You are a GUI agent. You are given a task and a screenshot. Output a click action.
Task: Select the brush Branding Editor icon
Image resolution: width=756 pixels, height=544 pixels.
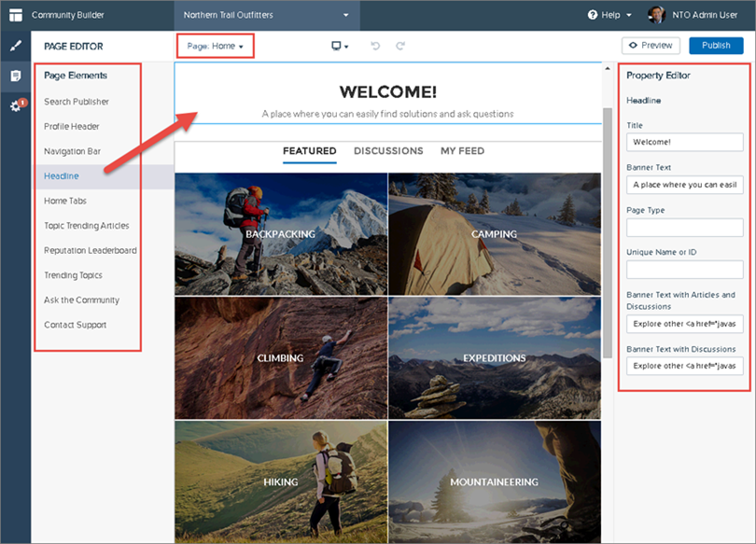(x=16, y=47)
